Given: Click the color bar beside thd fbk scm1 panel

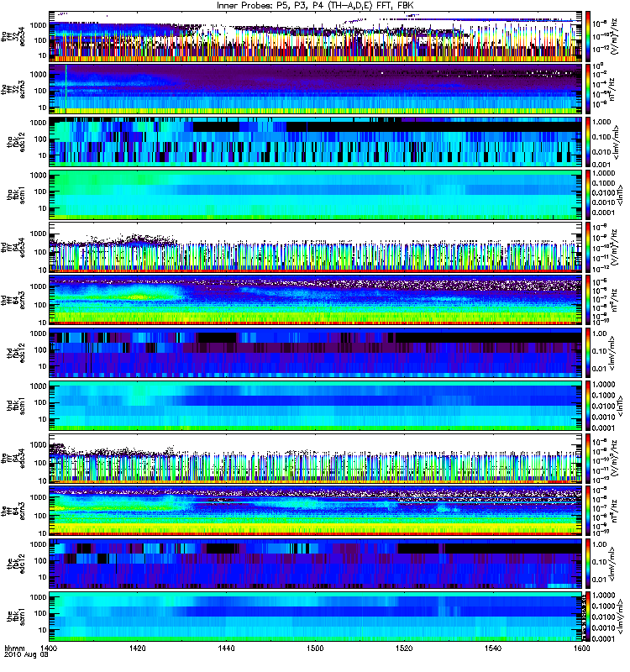Looking at the screenshot, I should 588,406.
